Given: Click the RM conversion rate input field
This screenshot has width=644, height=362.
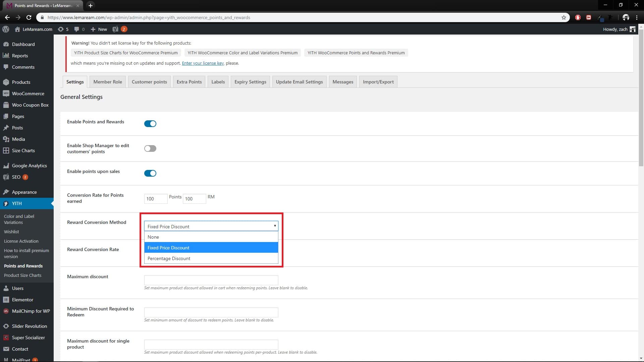Looking at the screenshot, I should (x=194, y=199).
